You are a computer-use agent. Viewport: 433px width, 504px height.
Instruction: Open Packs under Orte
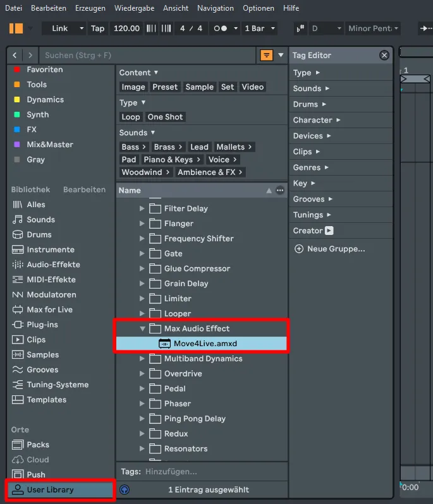pyautogui.click(x=38, y=445)
